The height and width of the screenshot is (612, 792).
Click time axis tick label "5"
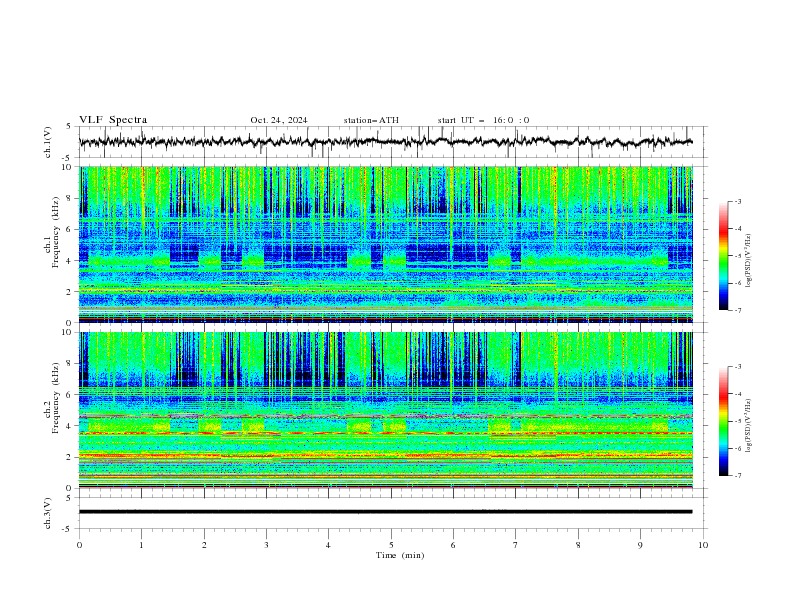pos(391,545)
